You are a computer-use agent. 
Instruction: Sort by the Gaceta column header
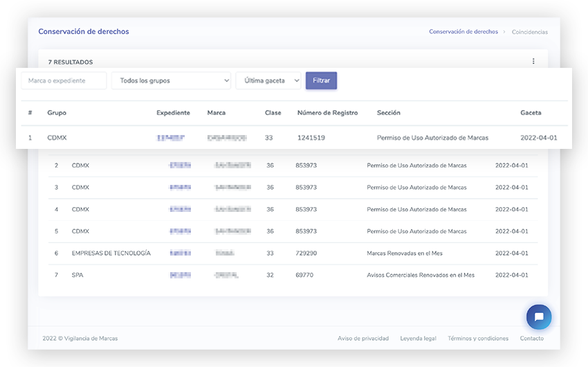[531, 113]
